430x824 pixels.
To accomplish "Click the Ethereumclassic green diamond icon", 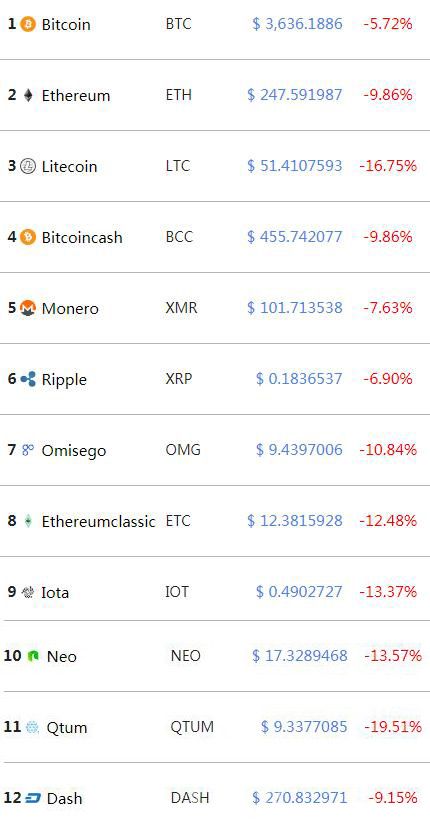I will pos(28,521).
